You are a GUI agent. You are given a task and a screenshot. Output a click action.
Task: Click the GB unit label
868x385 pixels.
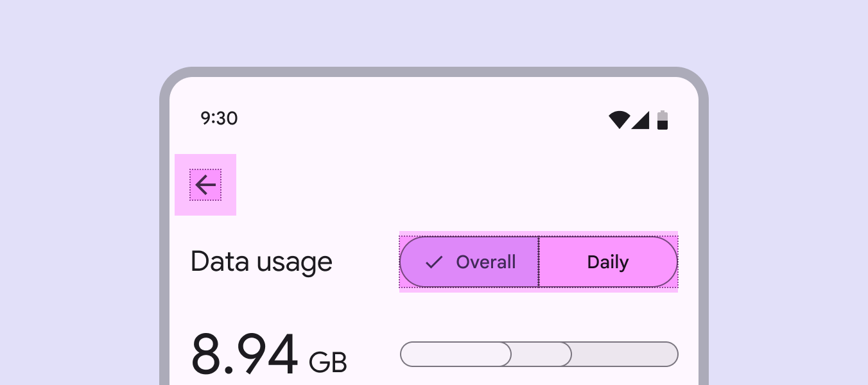click(328, 363)
